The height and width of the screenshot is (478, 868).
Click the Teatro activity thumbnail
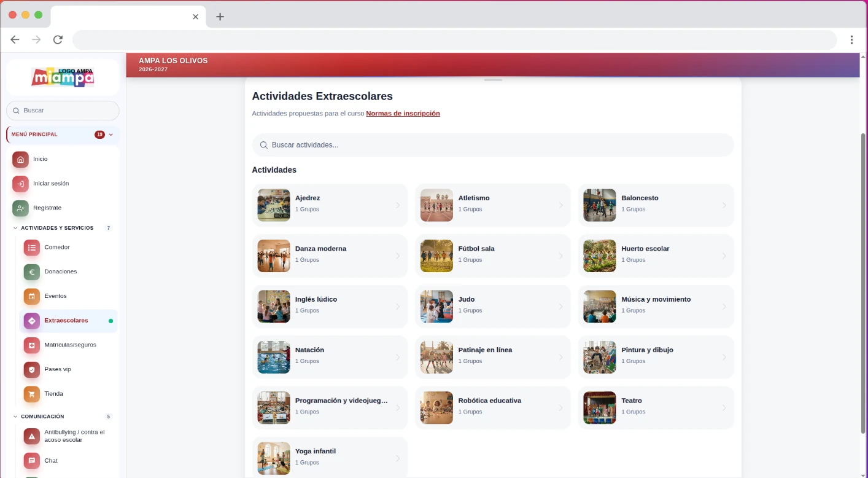tap(600, 408)
